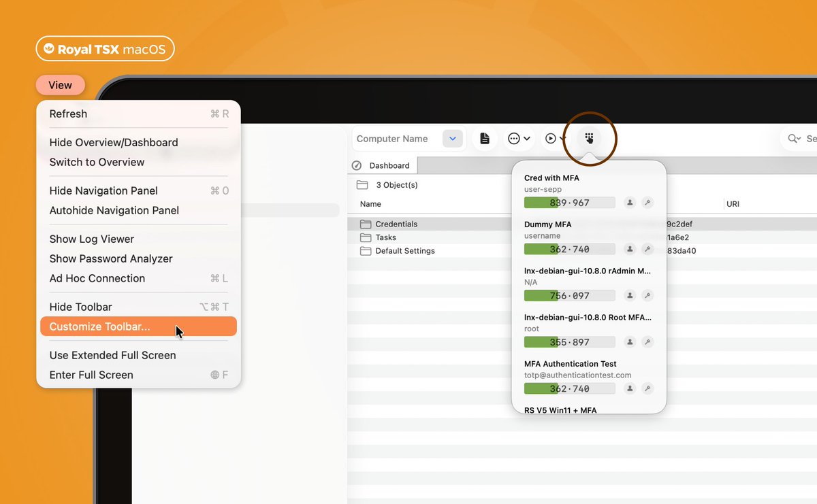Click the Cred with MFA entry title
This screenshot has height=504, width=817.
tap(551, 178)
